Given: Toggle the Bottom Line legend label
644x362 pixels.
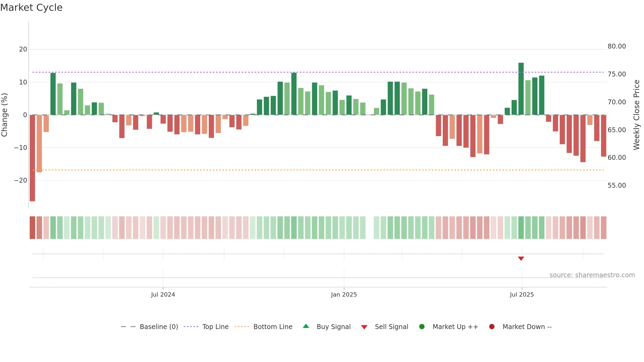Looking at the screenshot, I should 273,327.
